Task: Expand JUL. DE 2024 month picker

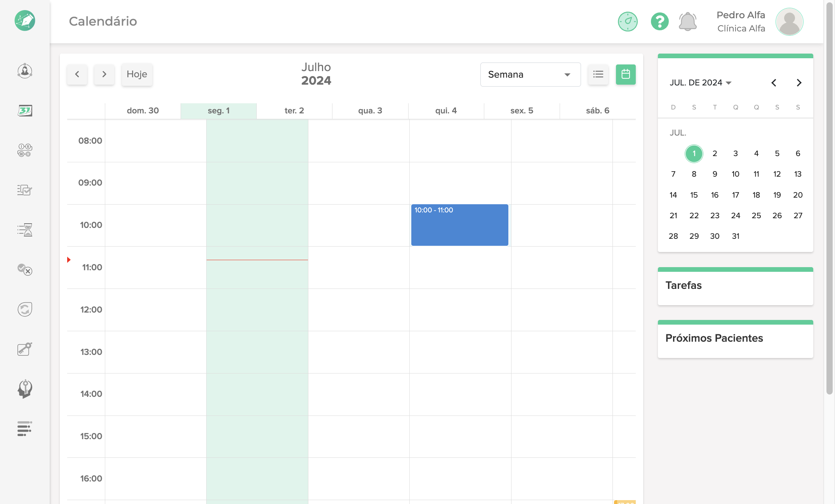Action: click(701, 83)
